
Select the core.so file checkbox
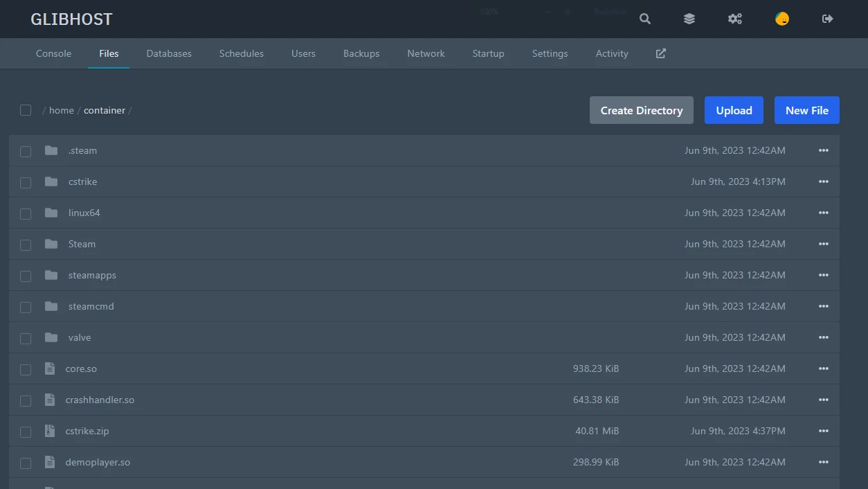click(x=26, y=369)
